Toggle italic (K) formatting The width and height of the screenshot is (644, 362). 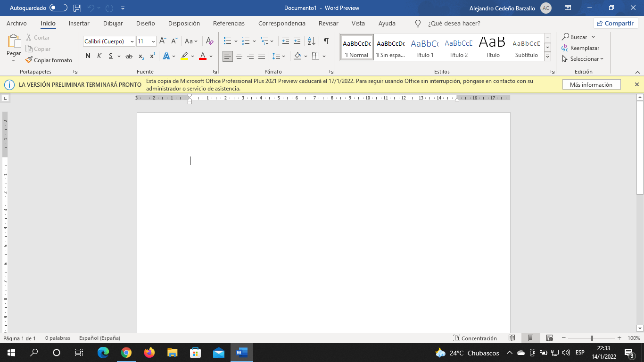(99, 56)
